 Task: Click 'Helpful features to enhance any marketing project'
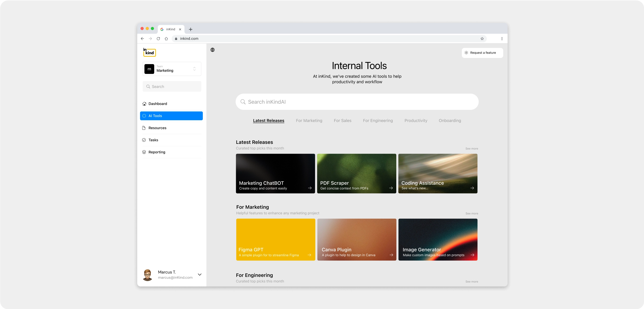pyautogui.click(x=277, y=213)
